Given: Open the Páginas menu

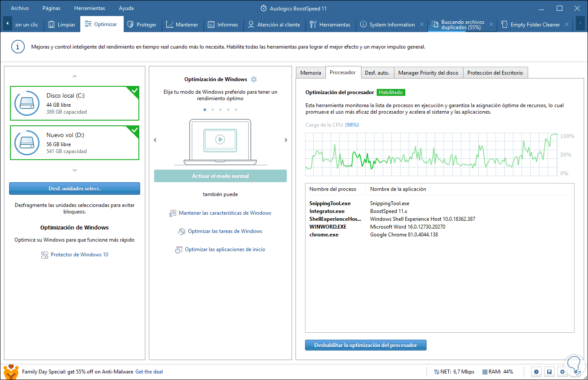Looking at the screenshot, I should pyautogui.click(x=52, y=8).
